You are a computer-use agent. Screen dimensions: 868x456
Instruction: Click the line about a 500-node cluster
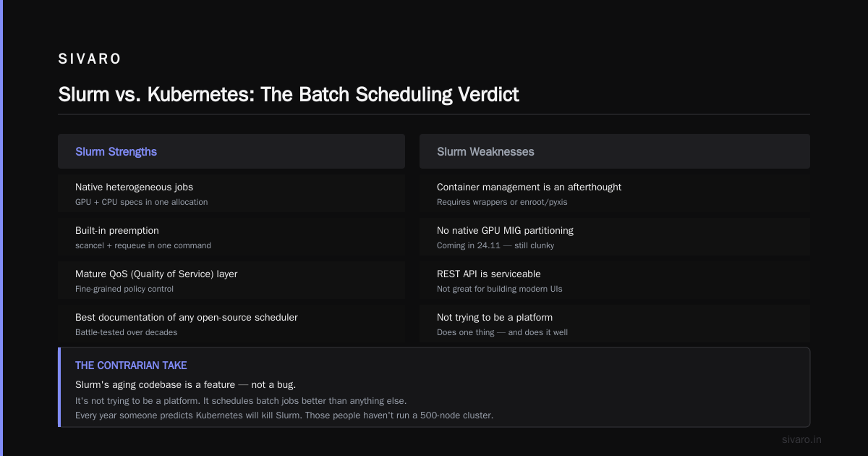pos(284,415)
